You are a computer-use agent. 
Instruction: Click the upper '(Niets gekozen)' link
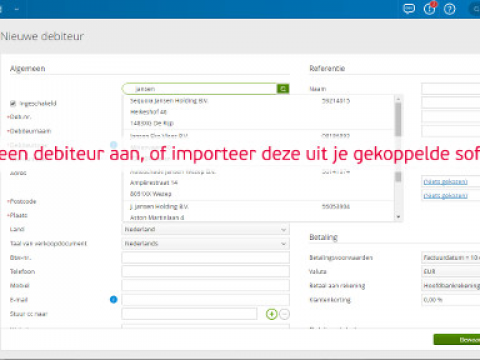445,182
